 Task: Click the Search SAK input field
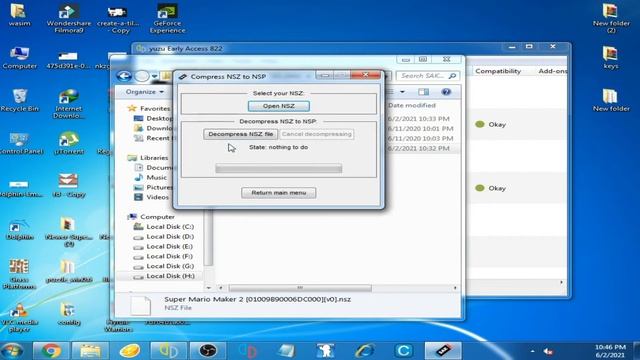coord(427,76)
